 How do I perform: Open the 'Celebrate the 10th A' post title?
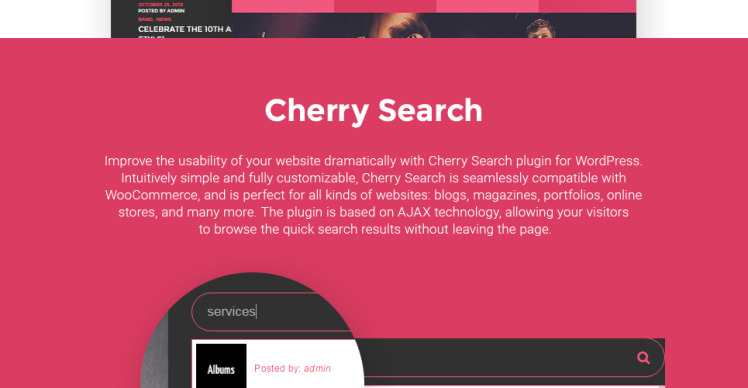pyautogui.click(x=185, y=29)
